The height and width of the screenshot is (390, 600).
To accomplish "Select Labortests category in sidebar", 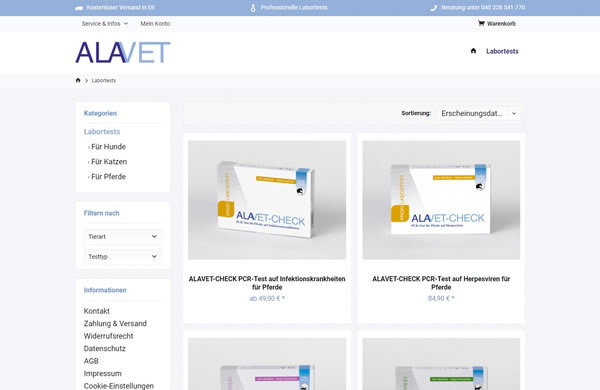I will coord(102,132).
